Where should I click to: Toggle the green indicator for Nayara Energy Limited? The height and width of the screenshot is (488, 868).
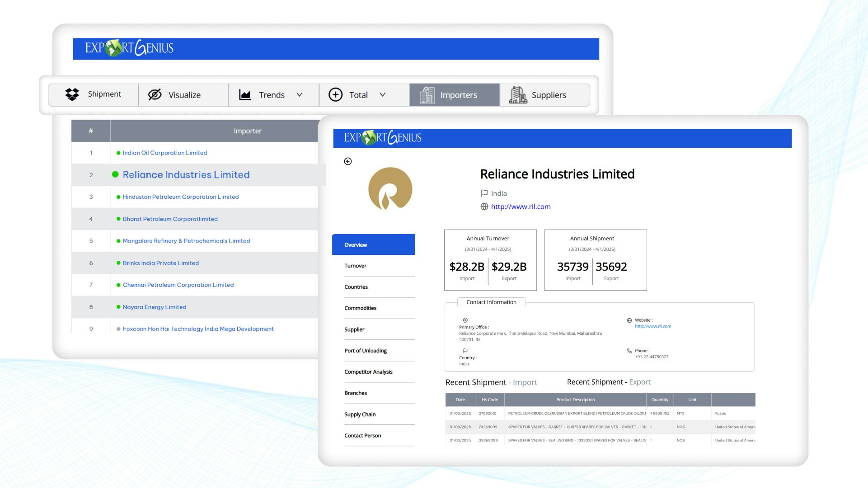click(119, 307)
